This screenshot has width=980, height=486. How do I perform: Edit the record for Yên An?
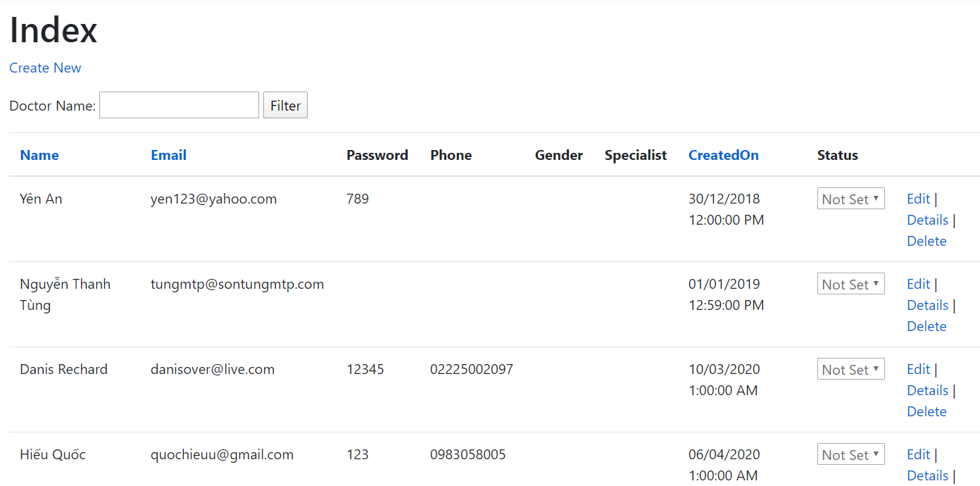918,199
